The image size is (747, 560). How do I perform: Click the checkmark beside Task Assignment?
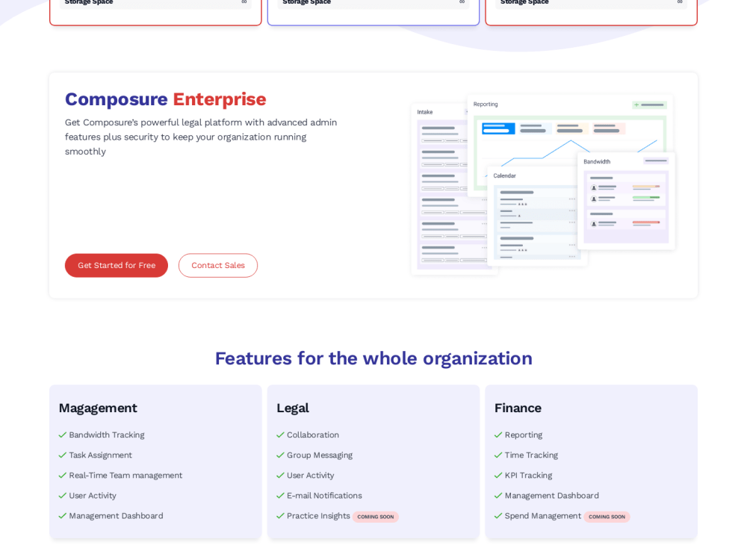(x=63, y=455)
